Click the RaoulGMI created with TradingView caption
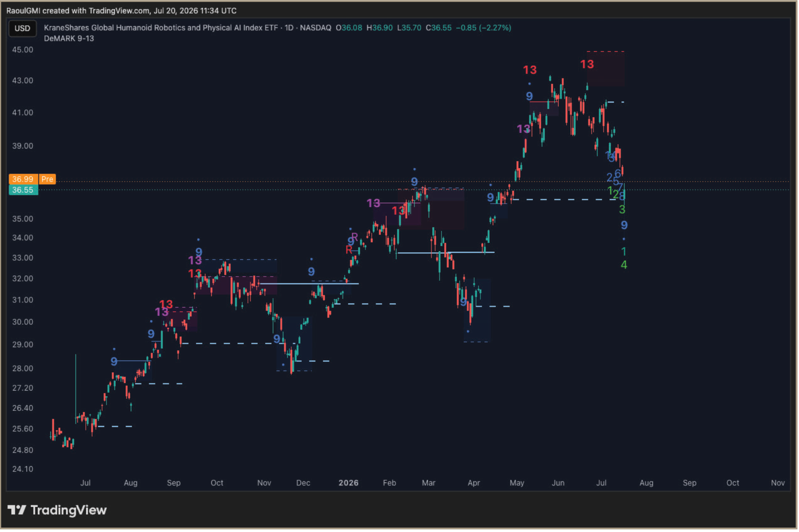 (122, 11)
